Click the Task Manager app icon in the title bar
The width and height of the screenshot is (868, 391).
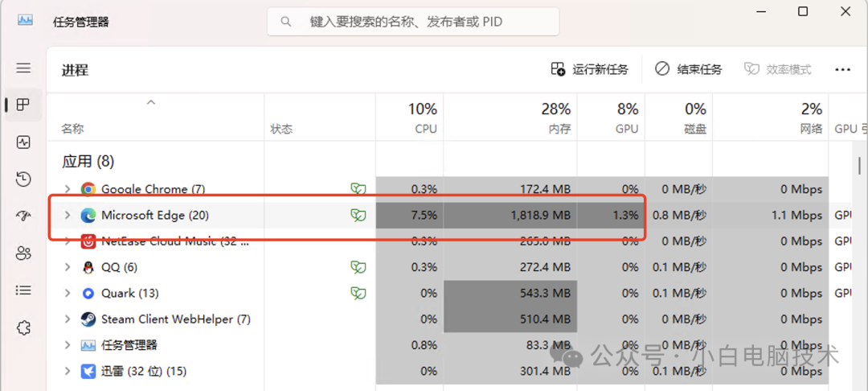point(25,21)
